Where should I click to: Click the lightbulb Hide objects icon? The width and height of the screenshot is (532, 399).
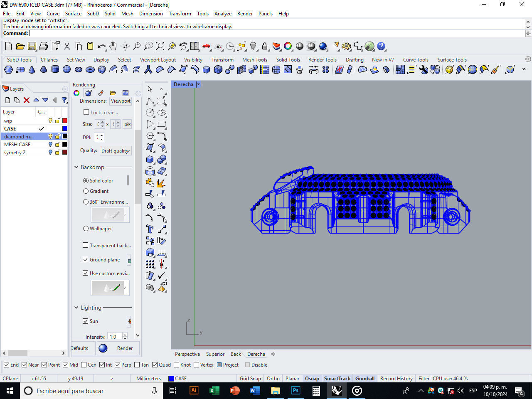click(253, 46)
